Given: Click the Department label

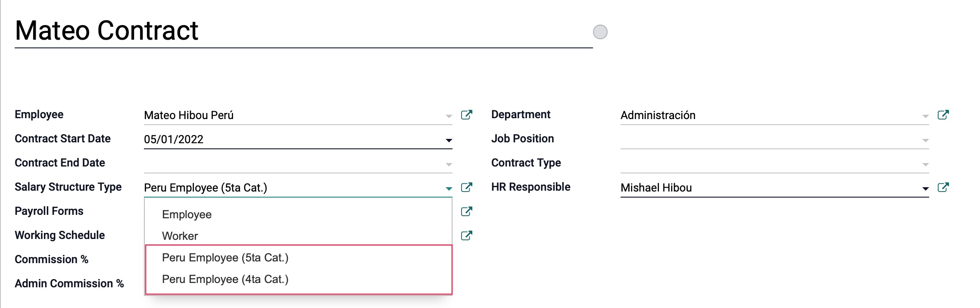Looking at the screenshot, I should (521, 114).
